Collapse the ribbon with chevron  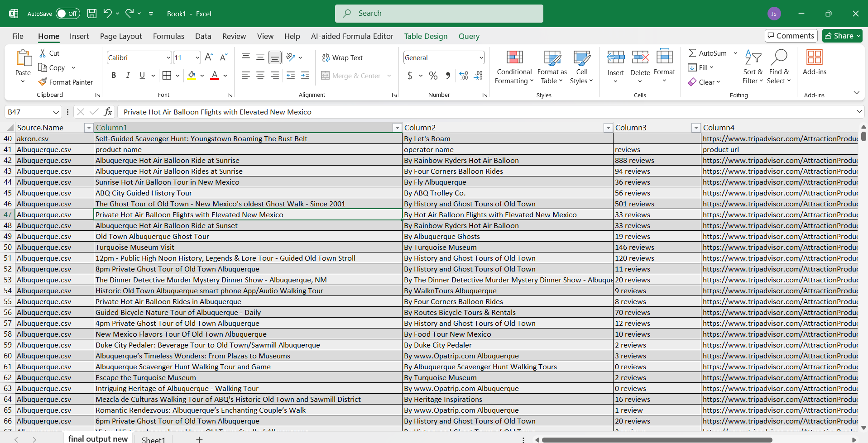pos(856,93)
